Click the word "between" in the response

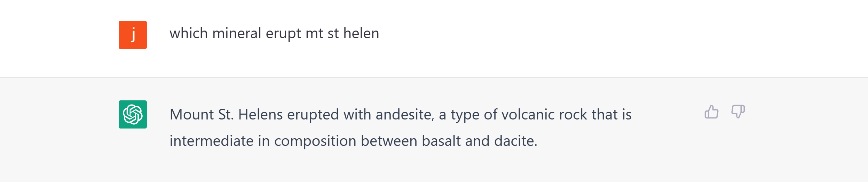[389, 141]
